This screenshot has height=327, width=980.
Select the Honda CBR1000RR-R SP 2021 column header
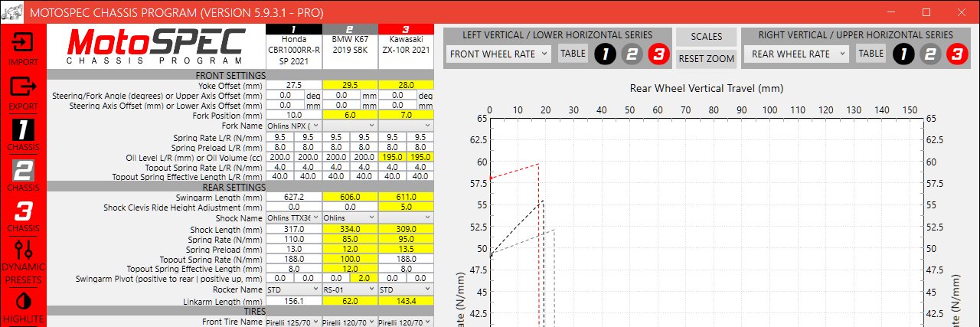(x=294, y=46)
